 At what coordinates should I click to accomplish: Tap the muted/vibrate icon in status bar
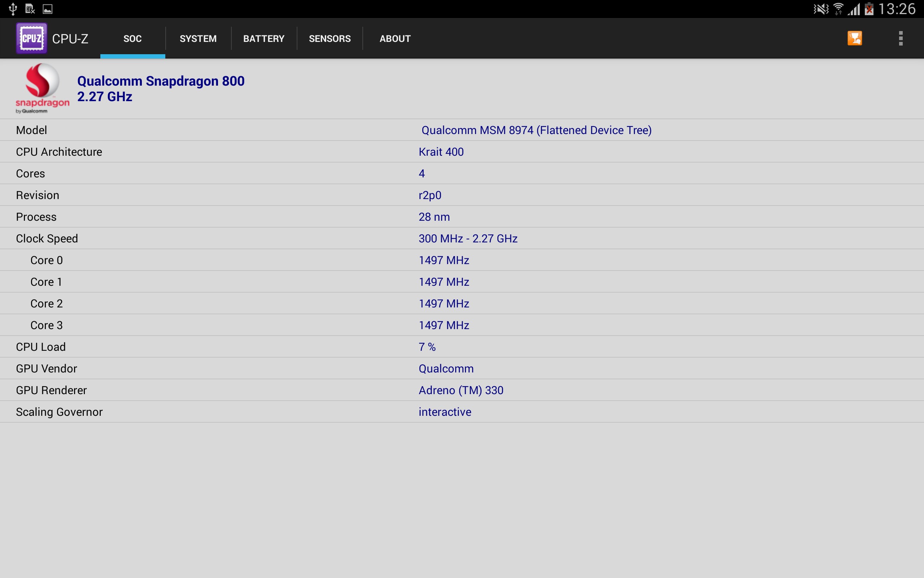point(820,9)
